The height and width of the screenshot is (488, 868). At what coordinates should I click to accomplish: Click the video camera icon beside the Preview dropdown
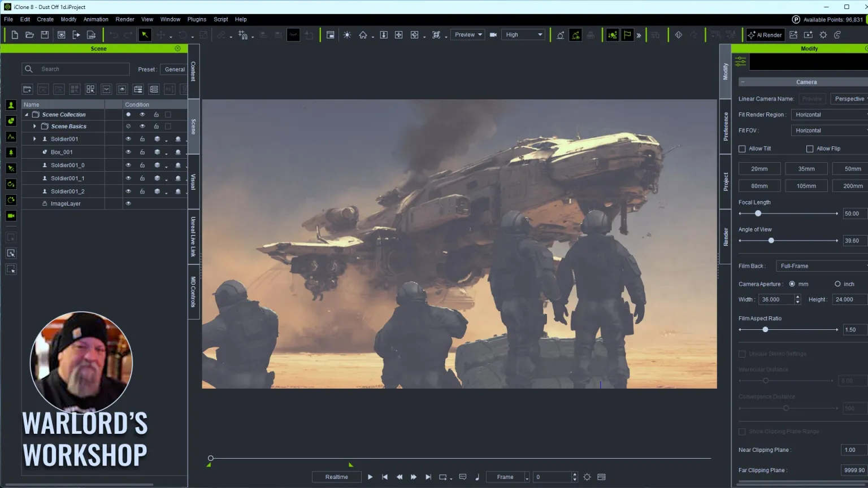[x=493, y=35]
